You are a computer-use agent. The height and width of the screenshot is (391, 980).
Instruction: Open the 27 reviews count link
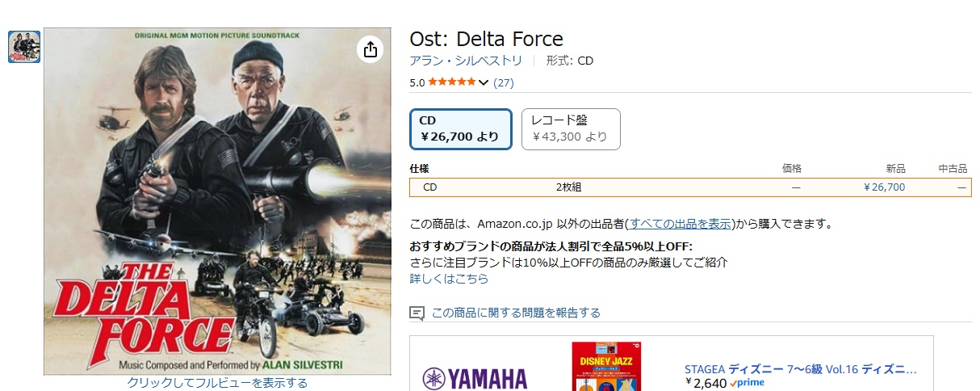(504, 82)
